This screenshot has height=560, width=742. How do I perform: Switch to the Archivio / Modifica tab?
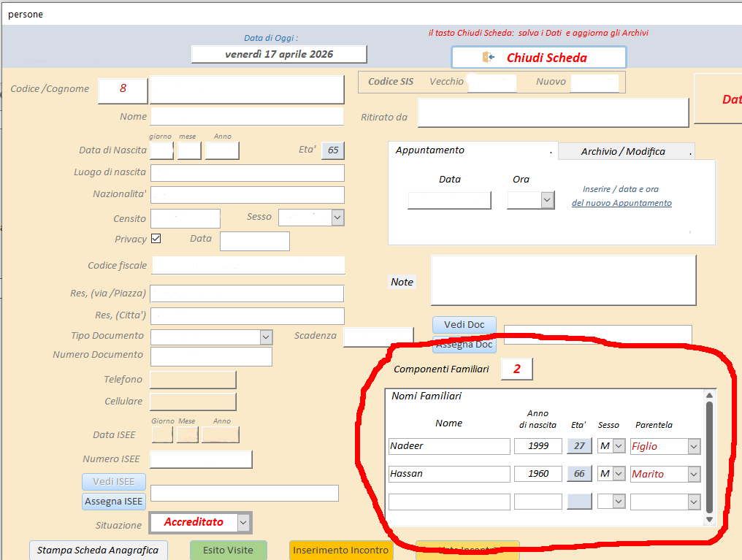coord(625,151)
